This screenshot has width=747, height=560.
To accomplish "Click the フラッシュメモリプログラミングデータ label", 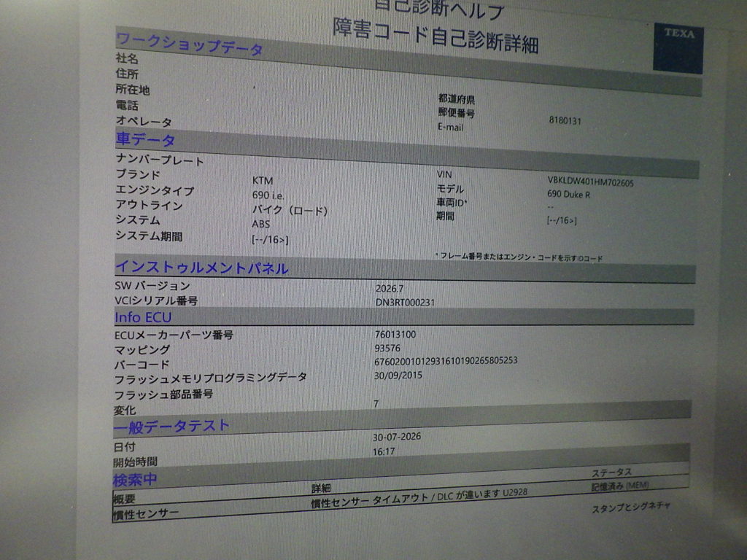I will (211, 379).
